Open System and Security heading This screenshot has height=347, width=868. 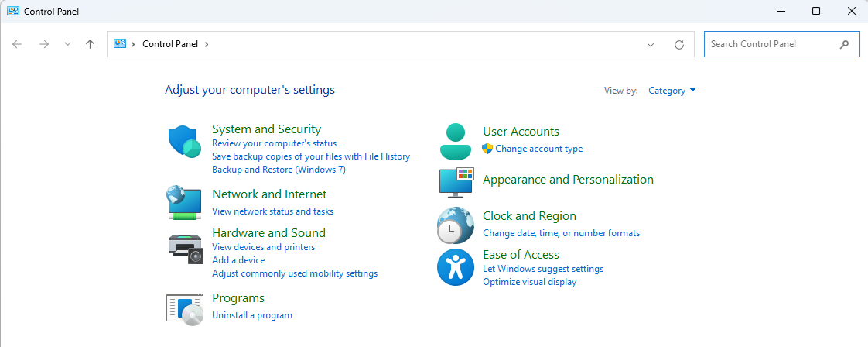(x=266, y=129)
